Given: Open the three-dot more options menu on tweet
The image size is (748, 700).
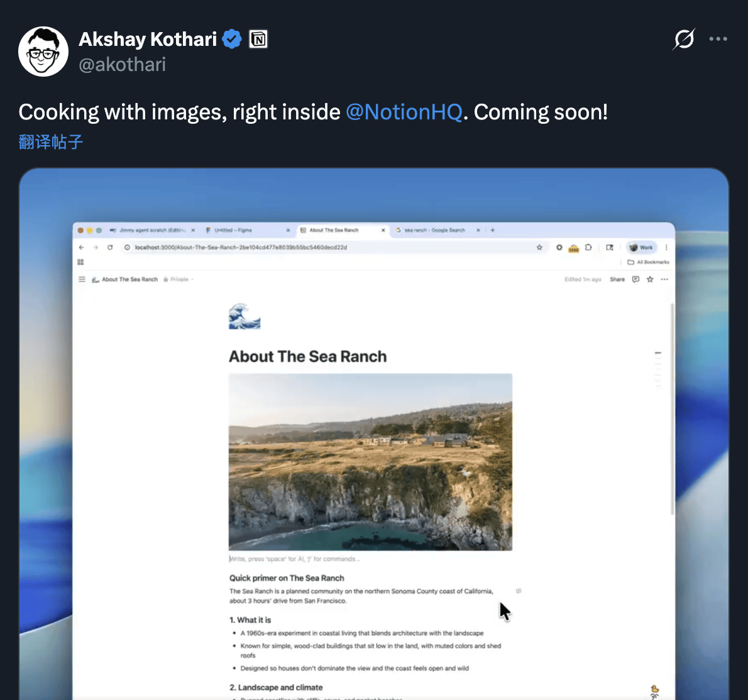Looking at the screenshot, I should click(x=718, y=39).
